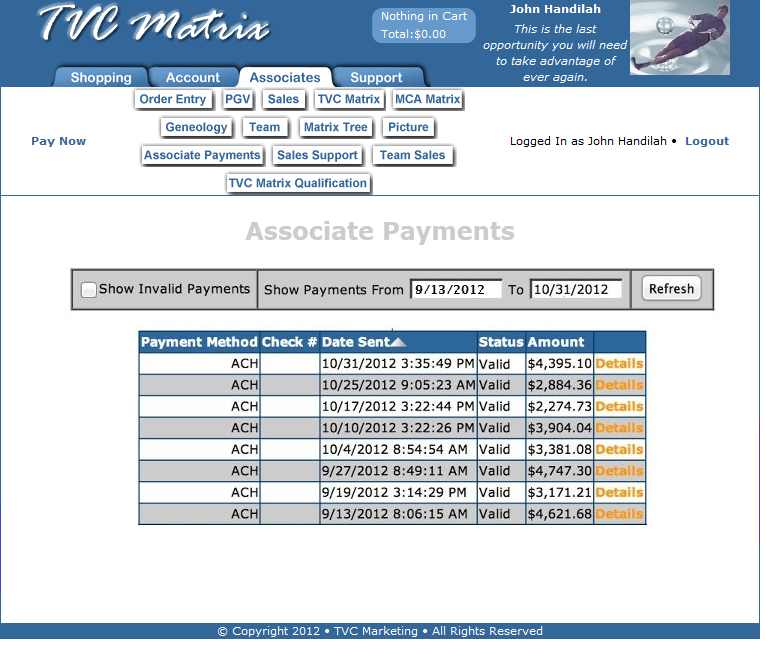Image resolution: width=765 pixels, height=646 pixels.
Task: View the Geneology page
Action: [x=196, y=127]
